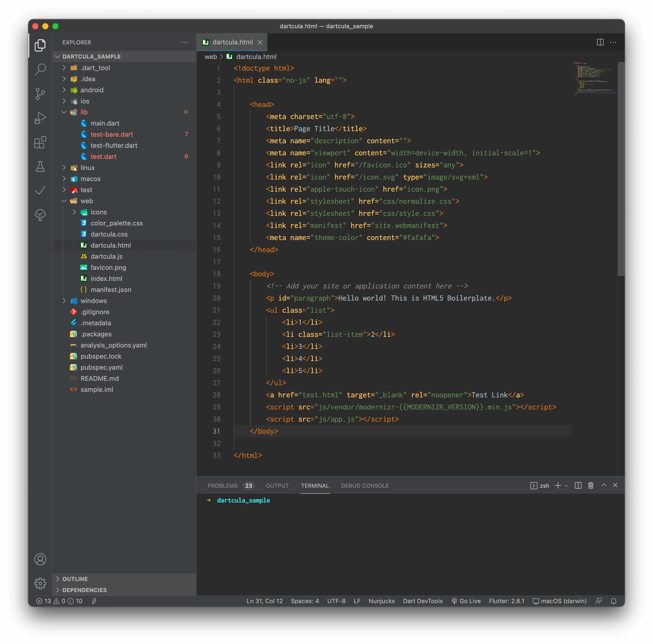Open the Testing beaker icon view
The width and height of the screenshot is (653, 644).
point(40,166)
